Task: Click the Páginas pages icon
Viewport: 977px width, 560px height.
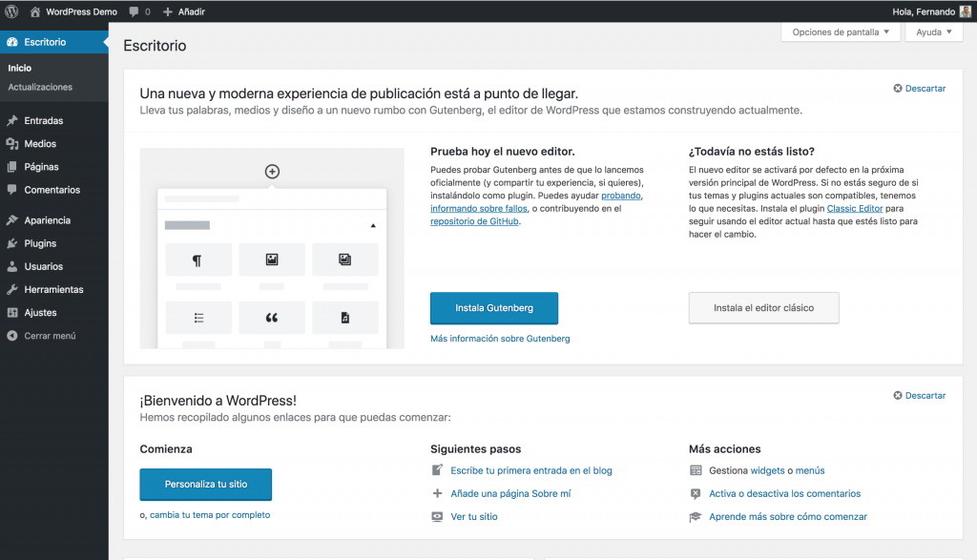Action: pos(11,166)
